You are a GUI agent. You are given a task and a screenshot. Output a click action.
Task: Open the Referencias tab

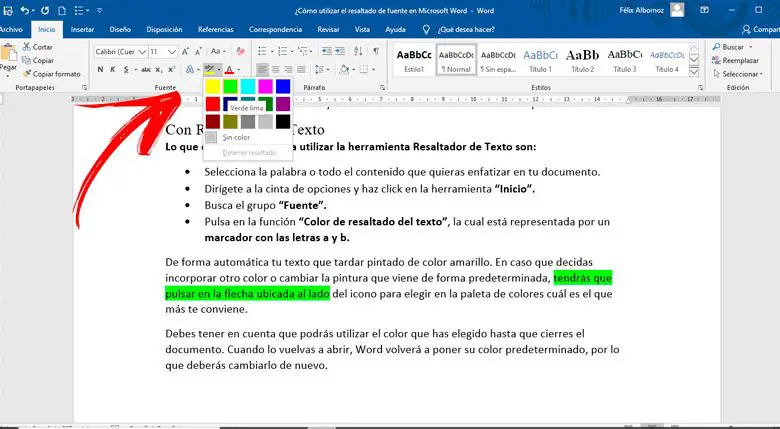[215, 29]
